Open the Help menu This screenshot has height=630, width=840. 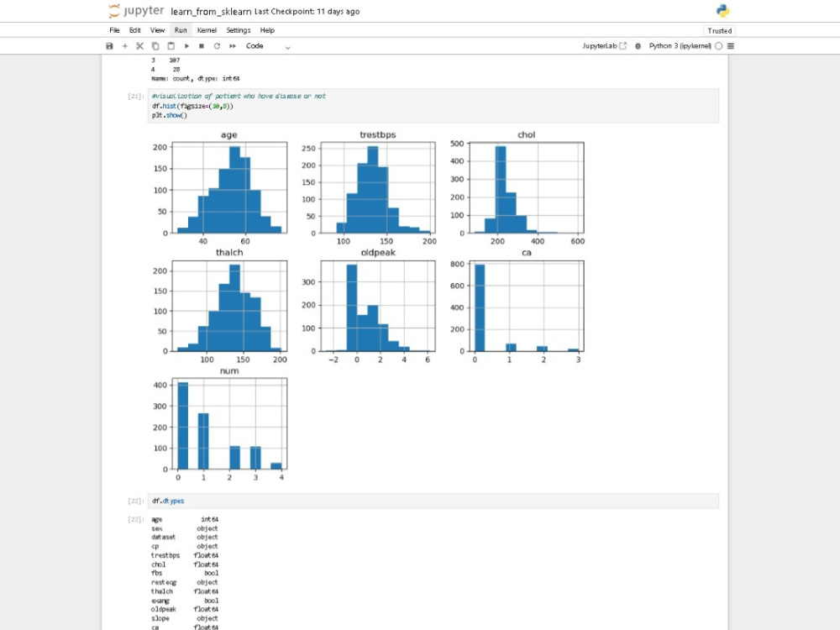tap(267, 30)
